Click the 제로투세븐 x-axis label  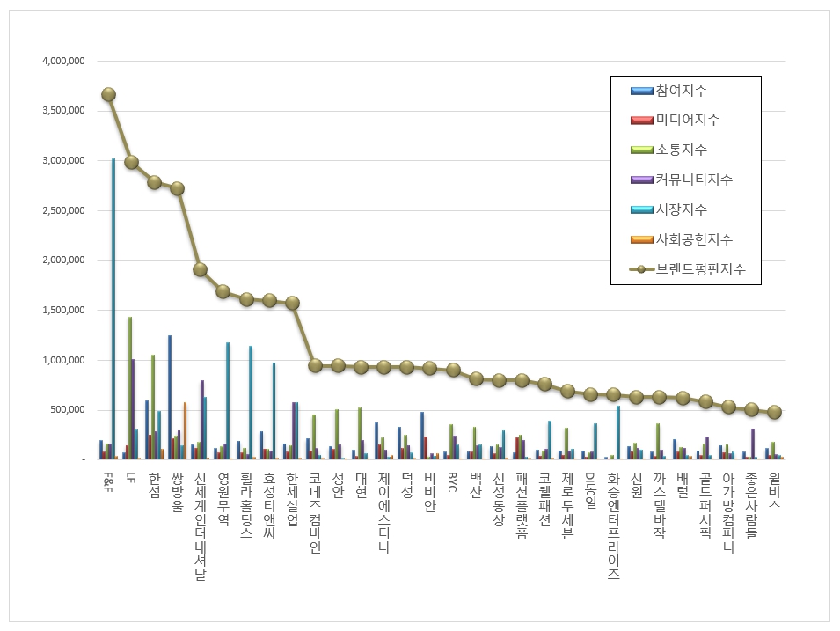click(x=568, y=505)
